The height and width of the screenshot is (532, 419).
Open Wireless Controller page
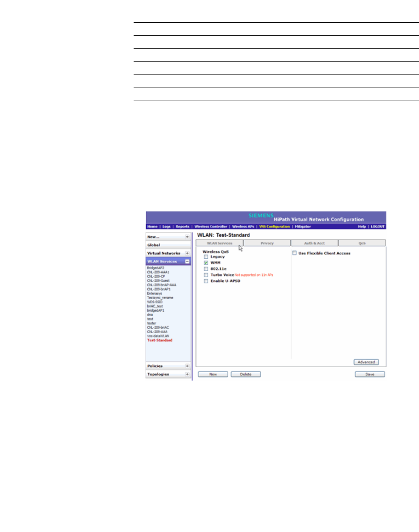[x=211, y=227]
